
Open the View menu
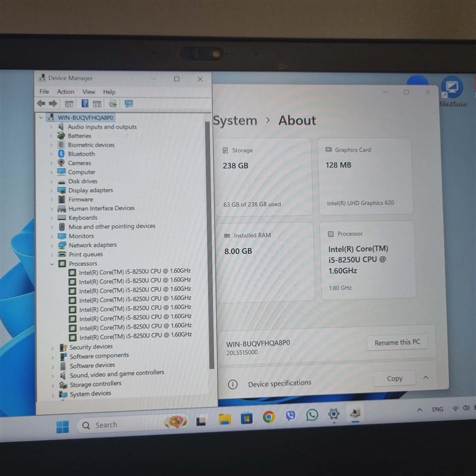click(x=89, y=91)
